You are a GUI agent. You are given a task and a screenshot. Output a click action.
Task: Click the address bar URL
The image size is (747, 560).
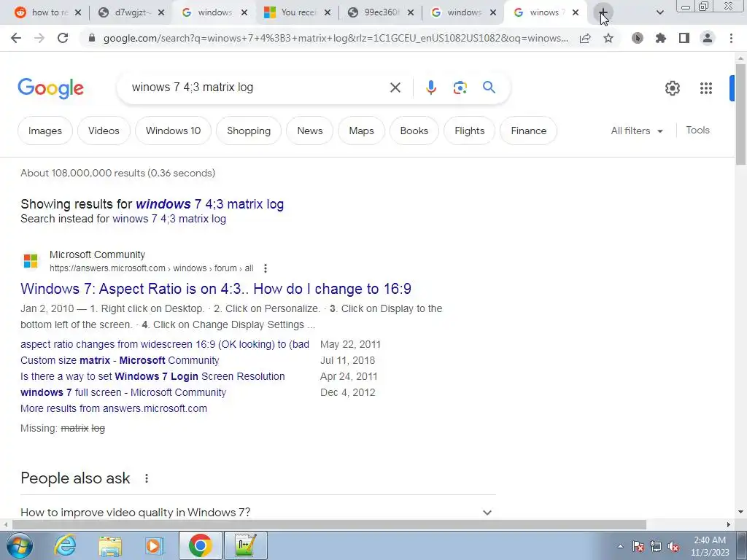click(x=336, y=38)
